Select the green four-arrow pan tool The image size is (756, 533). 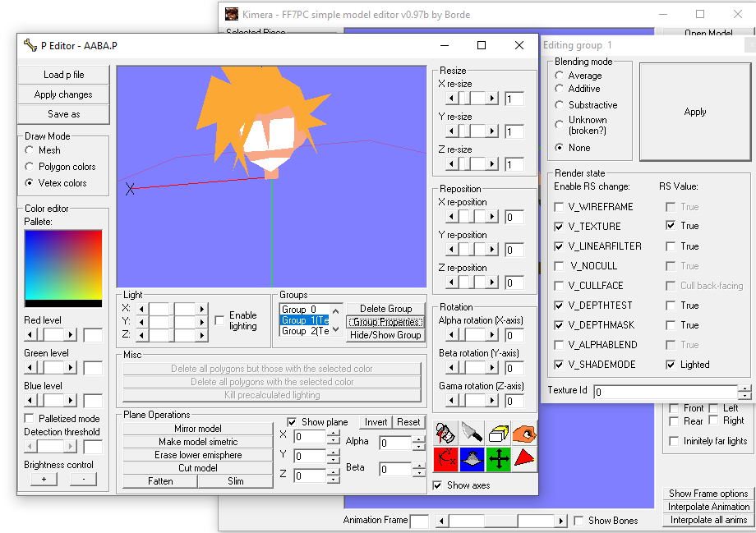coord(498,459)
